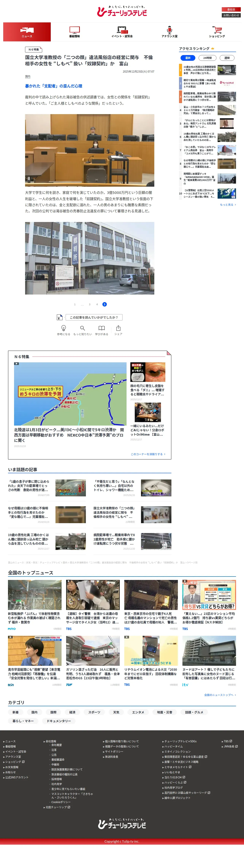Switch ranking to 週間
The width and height of the screenshot is (244, 868).
pyautogui.click(x=227, y=58)
